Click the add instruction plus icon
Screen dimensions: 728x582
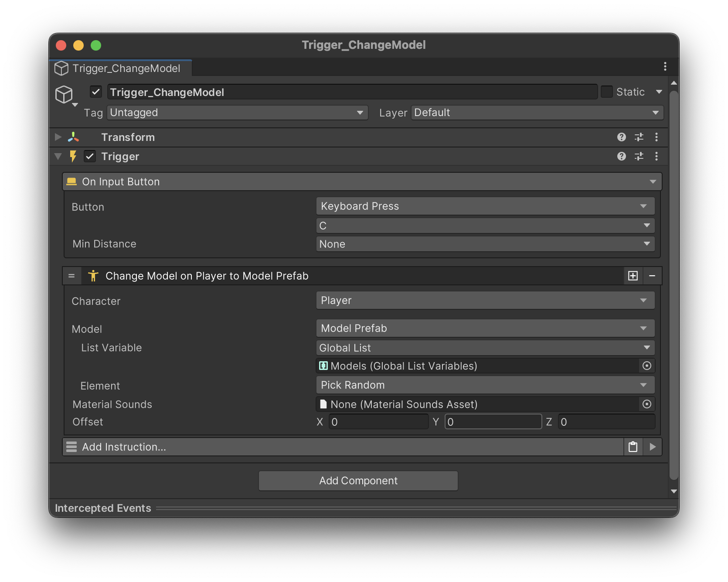pyautogui.click(x=633, y=276)
